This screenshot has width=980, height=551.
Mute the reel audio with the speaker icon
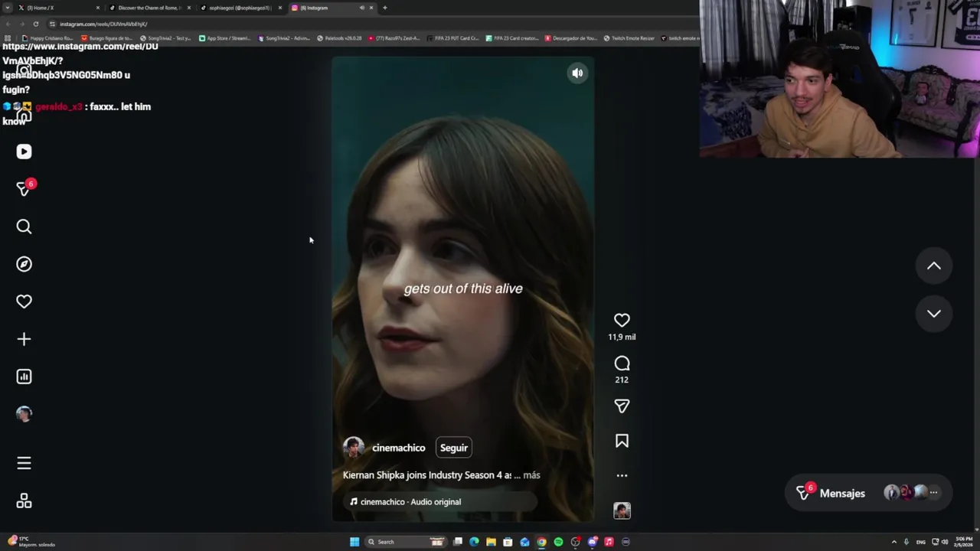pyautogui.click(x=577, y=73)
